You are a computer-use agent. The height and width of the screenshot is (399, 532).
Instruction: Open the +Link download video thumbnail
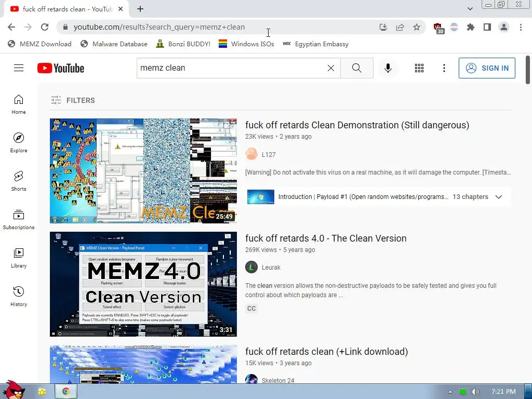[x=143, y=364]
